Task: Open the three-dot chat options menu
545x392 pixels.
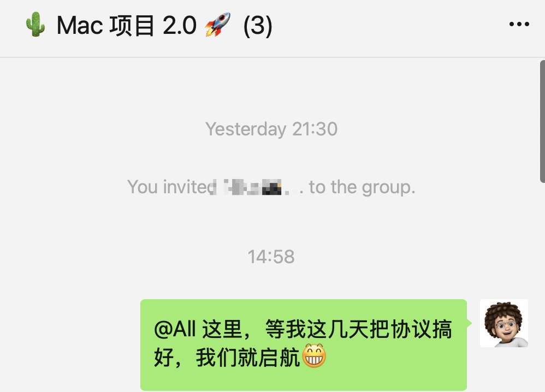Action: tap(519, 24)
